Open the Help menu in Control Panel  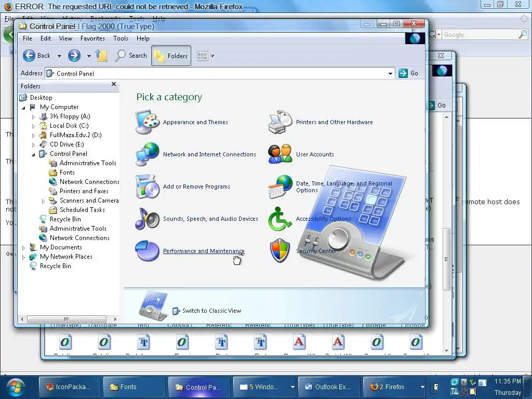point(143,38)
